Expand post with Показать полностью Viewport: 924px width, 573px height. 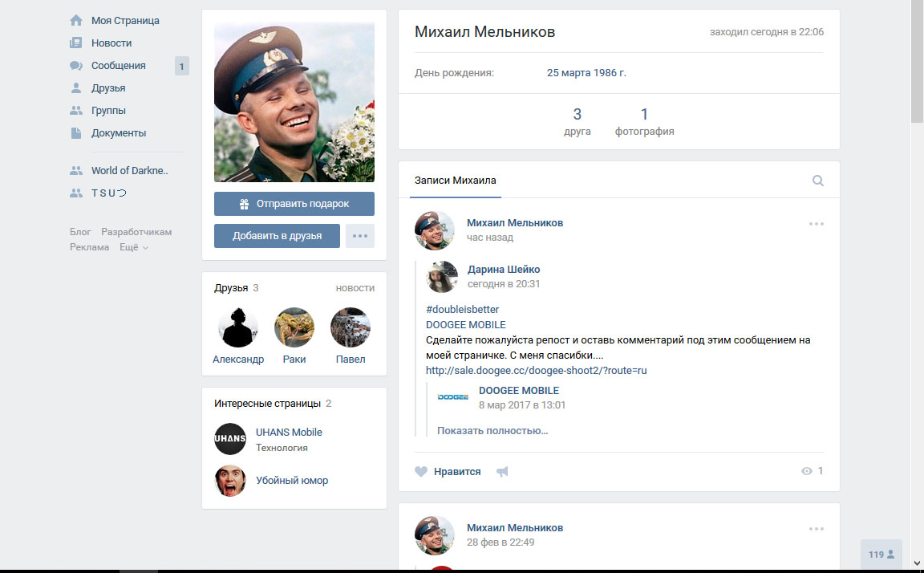(492, 431)
